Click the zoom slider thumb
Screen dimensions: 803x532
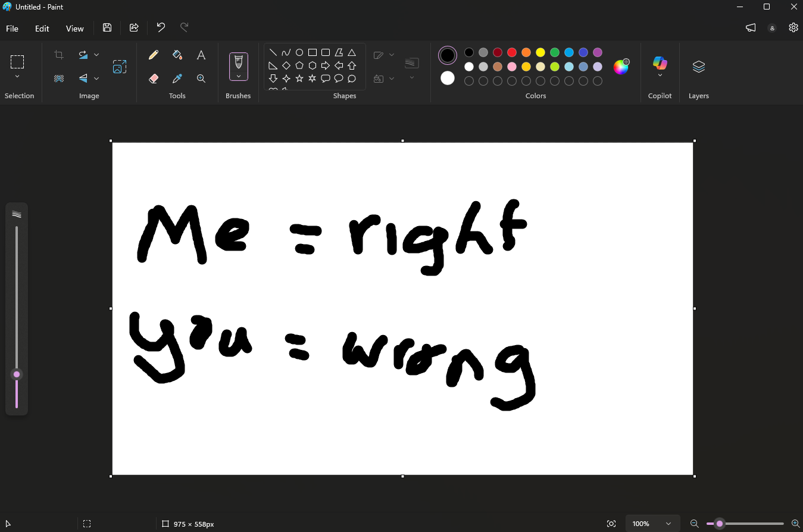tap(720, 524)
